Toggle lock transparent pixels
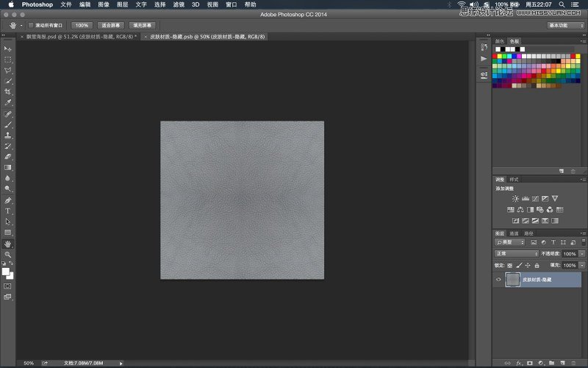This screenshot has width=588, height=368. click(x=511, y=265)
